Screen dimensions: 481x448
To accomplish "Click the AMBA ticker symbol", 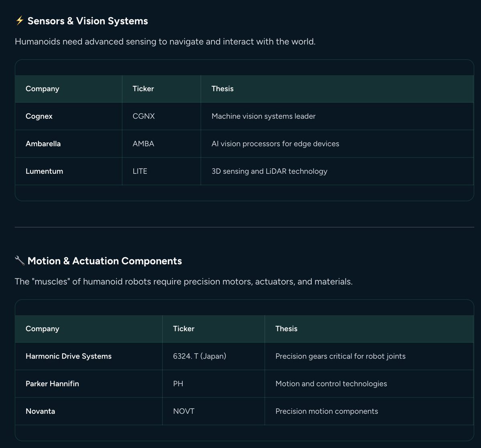I will (143, 144).
